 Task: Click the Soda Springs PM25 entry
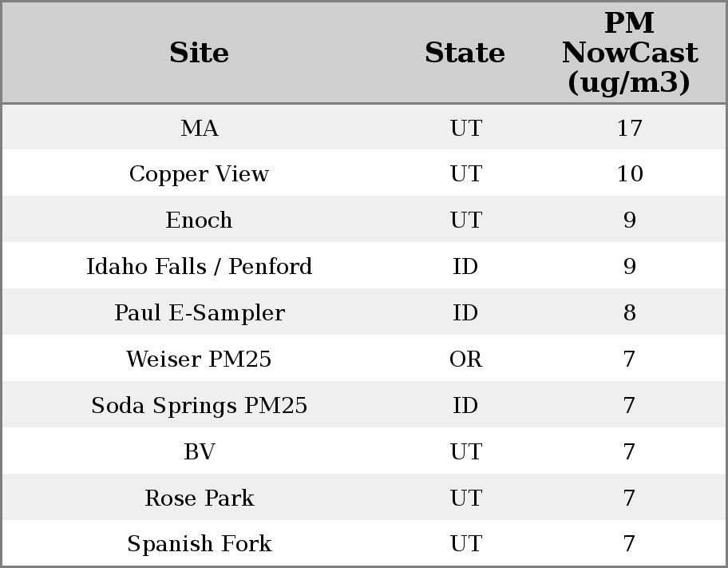[199, 406]
